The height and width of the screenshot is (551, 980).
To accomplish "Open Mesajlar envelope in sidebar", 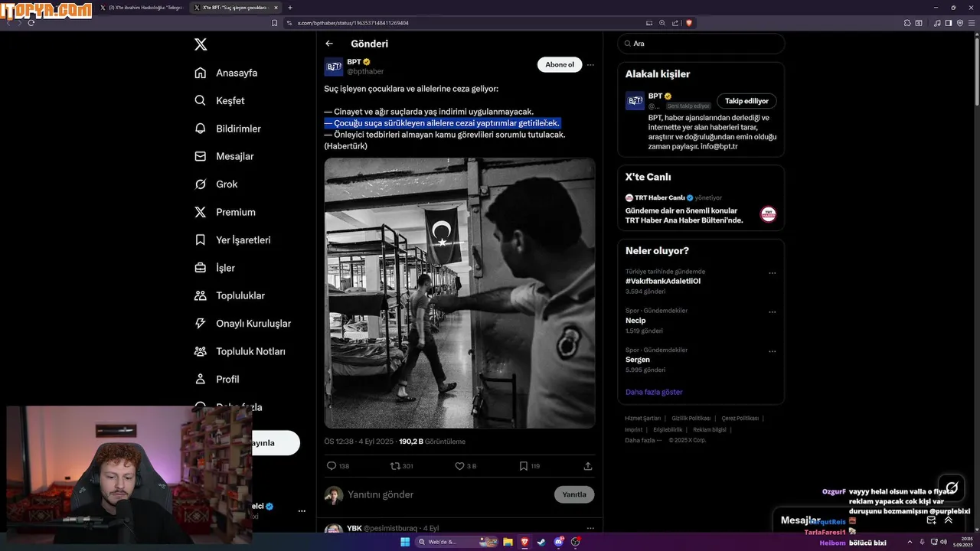I will [x=201, y=156].
